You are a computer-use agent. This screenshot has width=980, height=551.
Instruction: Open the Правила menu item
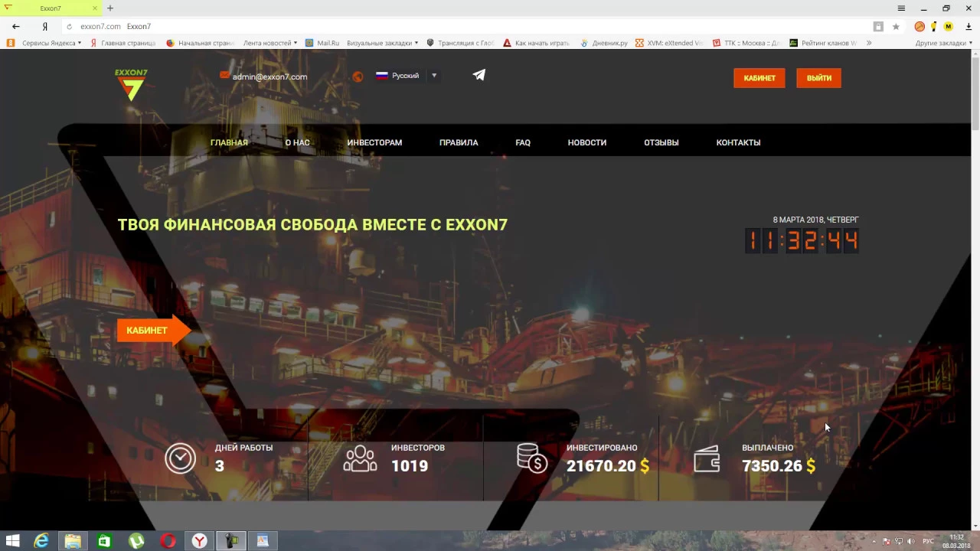pos(459,142)
